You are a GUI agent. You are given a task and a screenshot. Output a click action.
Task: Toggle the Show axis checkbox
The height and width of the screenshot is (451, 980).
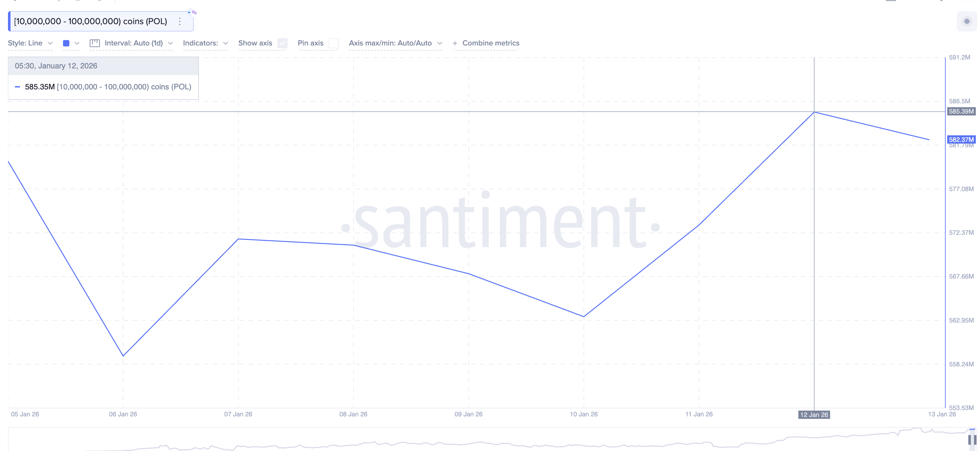(282, 43)
